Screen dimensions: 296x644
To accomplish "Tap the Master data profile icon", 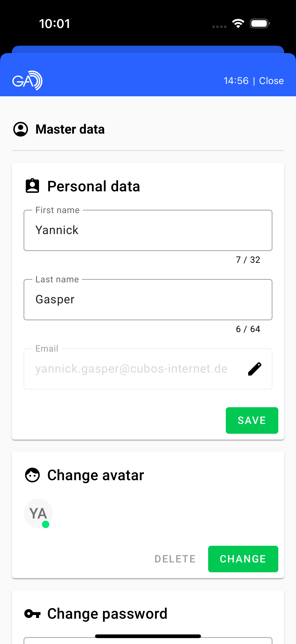I will coord(20,129).
